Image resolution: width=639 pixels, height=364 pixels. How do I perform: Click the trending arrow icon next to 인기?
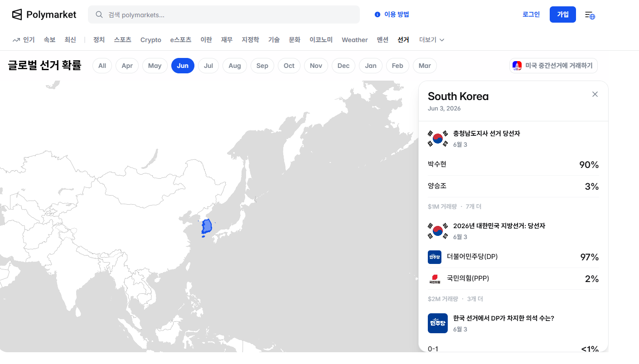[16, 40]
